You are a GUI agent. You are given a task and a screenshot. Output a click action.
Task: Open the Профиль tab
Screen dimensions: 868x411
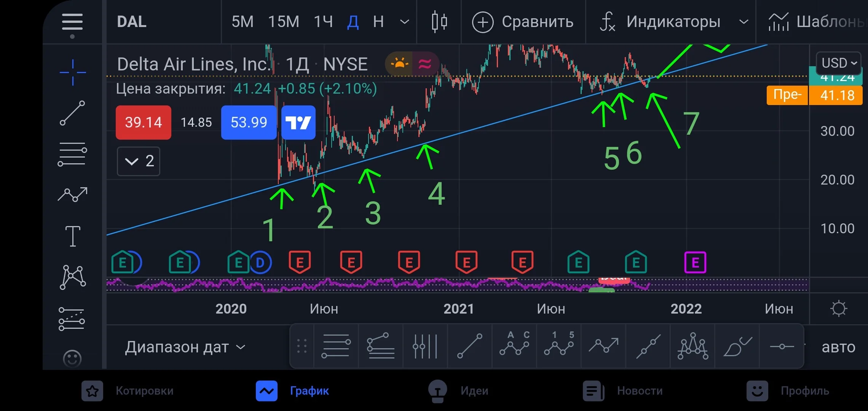point(788,391)
